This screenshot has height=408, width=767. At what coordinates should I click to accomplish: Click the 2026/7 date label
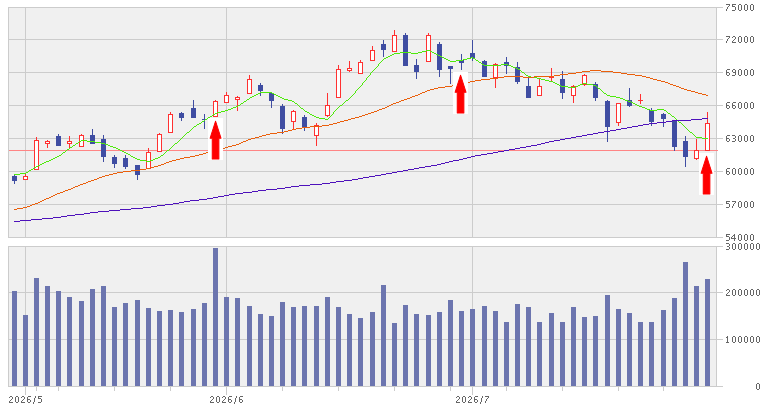click(472, 400)
